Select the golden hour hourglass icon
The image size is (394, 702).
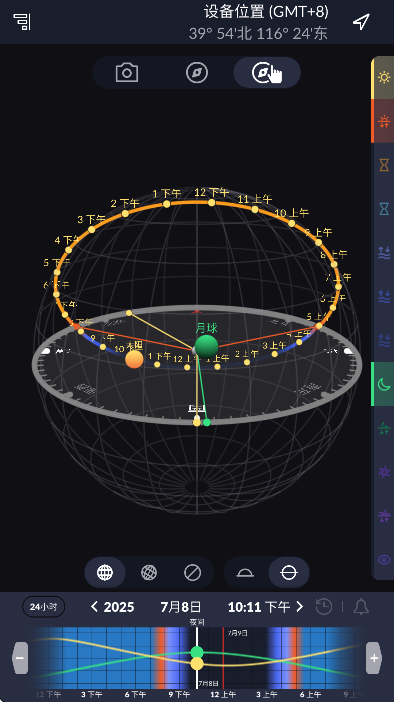click(384, 165)
